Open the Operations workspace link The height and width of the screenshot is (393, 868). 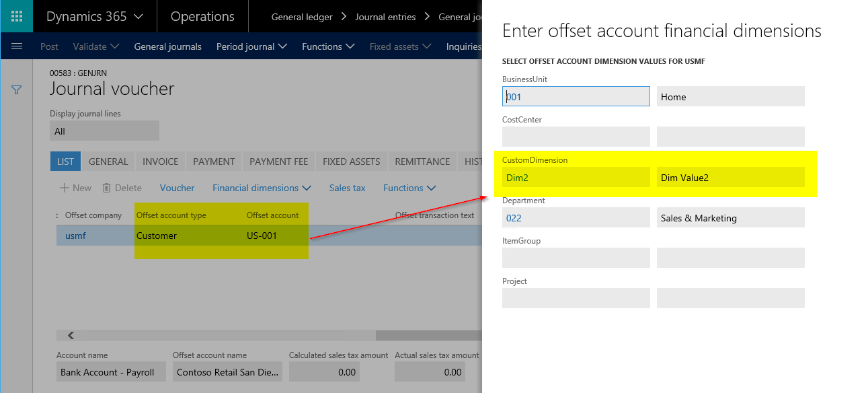click(202, 16)
